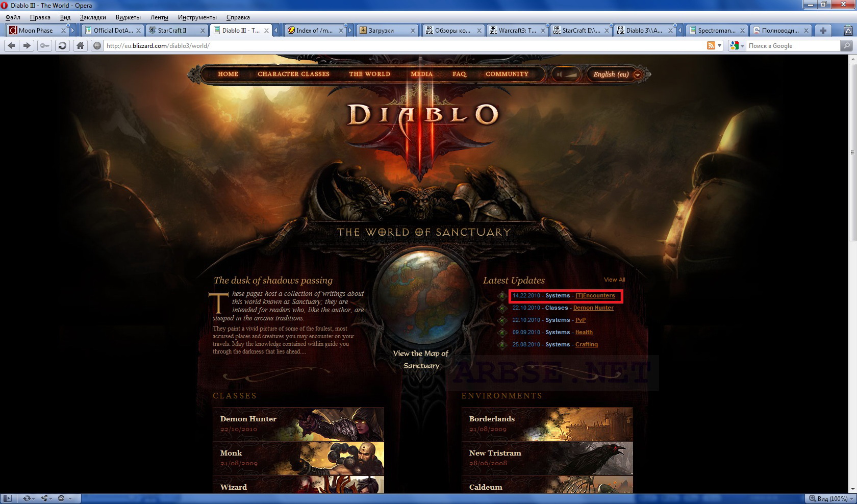The height and width of the screenshot is (504, 857).
Task: Open FAQ in site navigation
Action: (459, 74)
